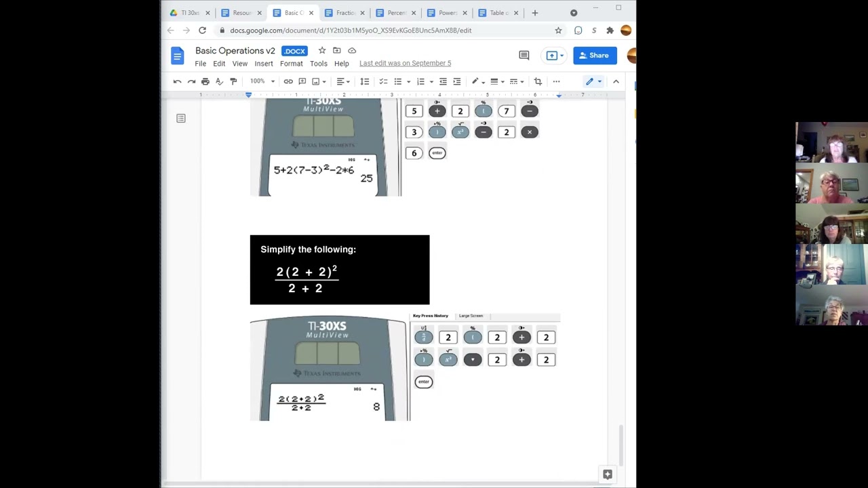Open the Tools menu
This screenshot has height=488, width=868.
(x=319, y=64)
